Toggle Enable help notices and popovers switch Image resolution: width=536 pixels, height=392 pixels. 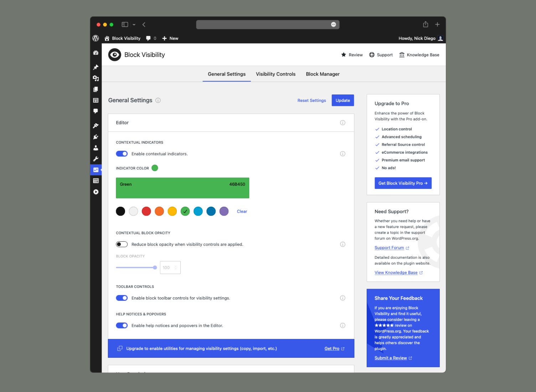[122, 325]
